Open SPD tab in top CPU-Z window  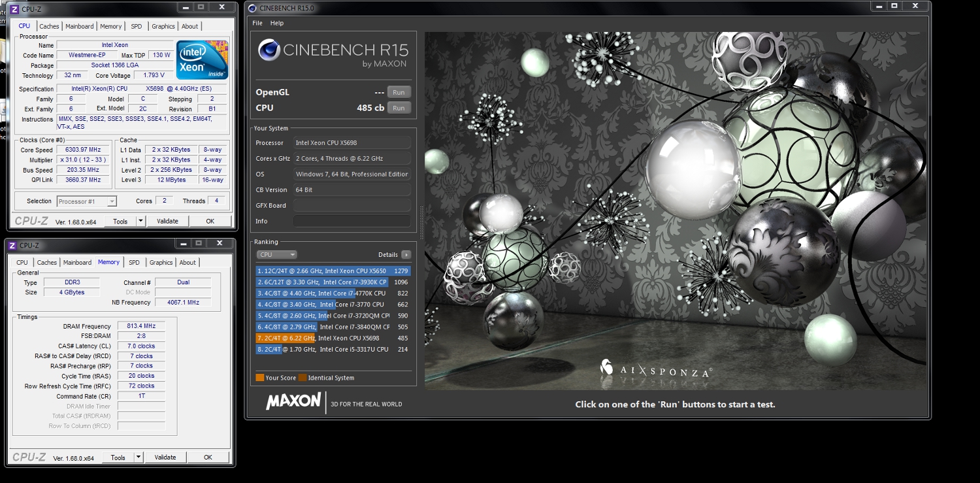136,26
